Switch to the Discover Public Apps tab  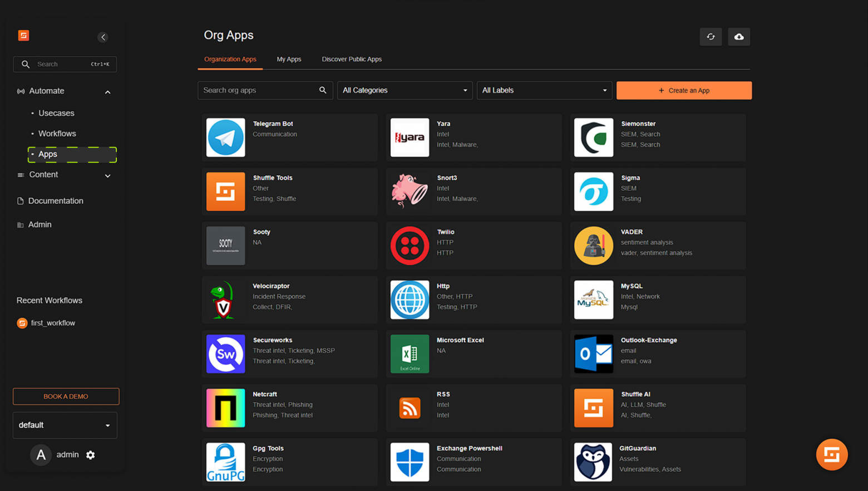coord(352,59)
